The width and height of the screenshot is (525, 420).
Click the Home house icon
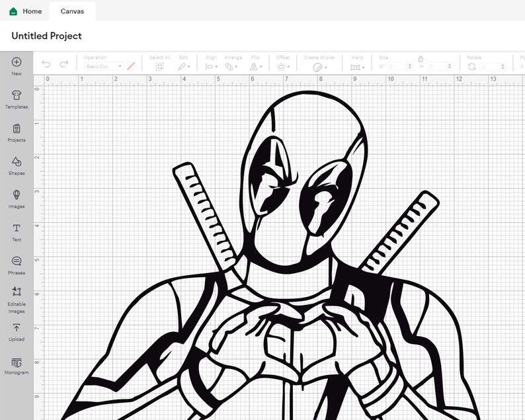click(13, 11)
